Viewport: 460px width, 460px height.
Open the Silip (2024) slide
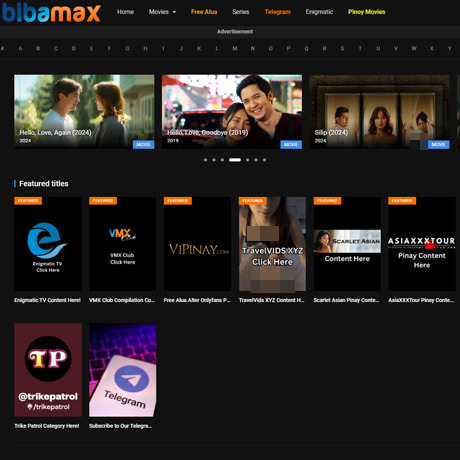pyautogui.click(x=380, y=112)
